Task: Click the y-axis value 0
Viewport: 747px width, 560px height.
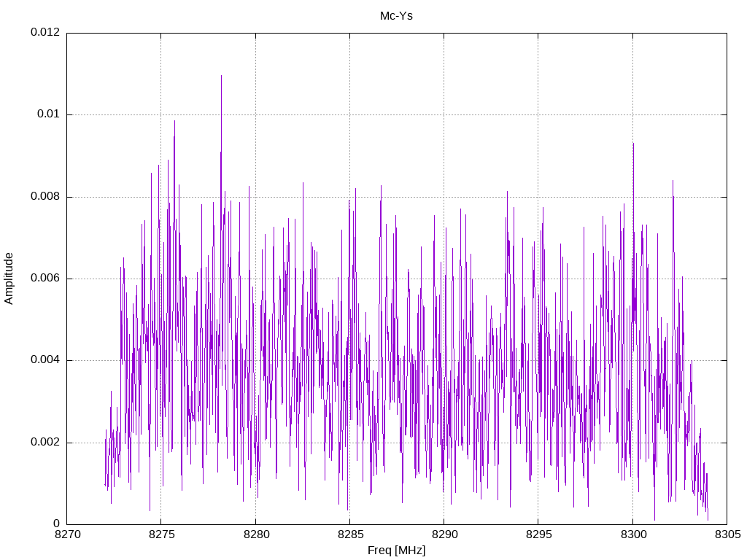Action: click(x=57, y=524)
